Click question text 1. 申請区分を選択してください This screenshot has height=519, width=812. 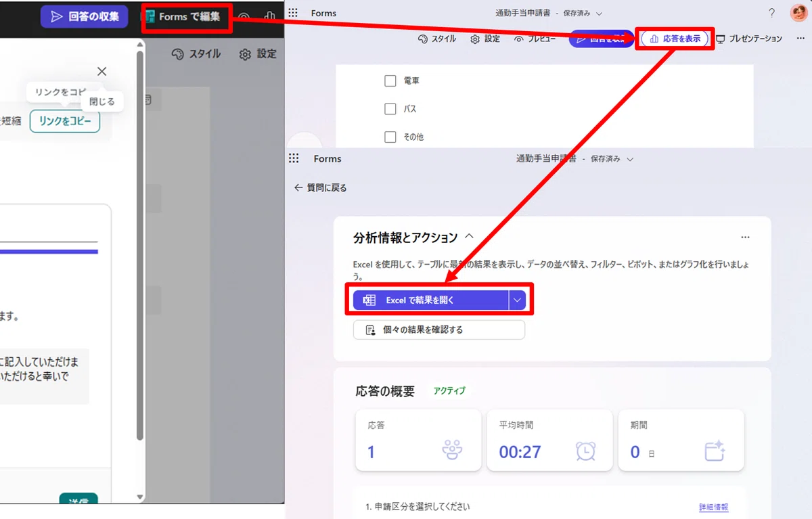click(x=418, y=507)
